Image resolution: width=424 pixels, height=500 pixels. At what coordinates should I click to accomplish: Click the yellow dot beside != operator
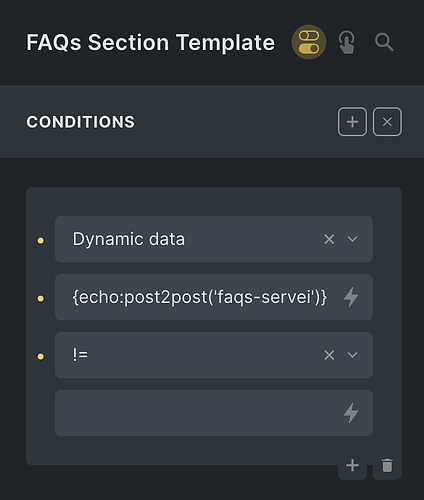point(41,356)
